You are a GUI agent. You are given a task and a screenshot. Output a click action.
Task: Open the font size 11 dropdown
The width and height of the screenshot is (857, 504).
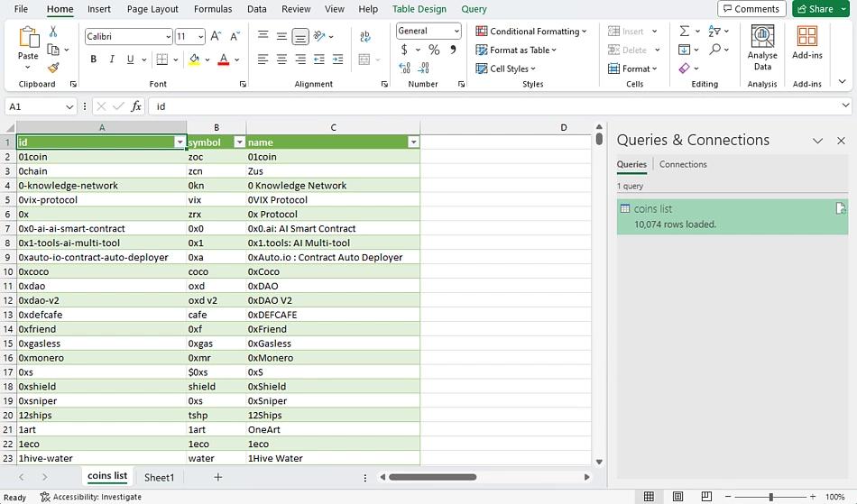coord(201,37)
